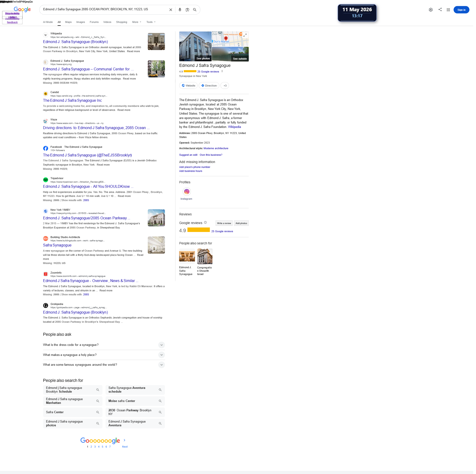Screen dimensions: 476x474
Task: Click 'Add business hours' link
Action: (192, 172)
